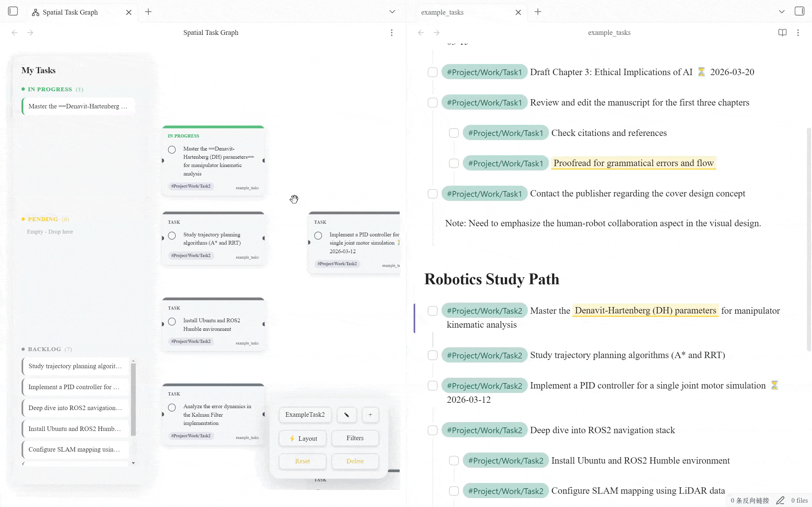Check off Draft Chapter 3 task
The image size is (812, 507).
point(433,73)
